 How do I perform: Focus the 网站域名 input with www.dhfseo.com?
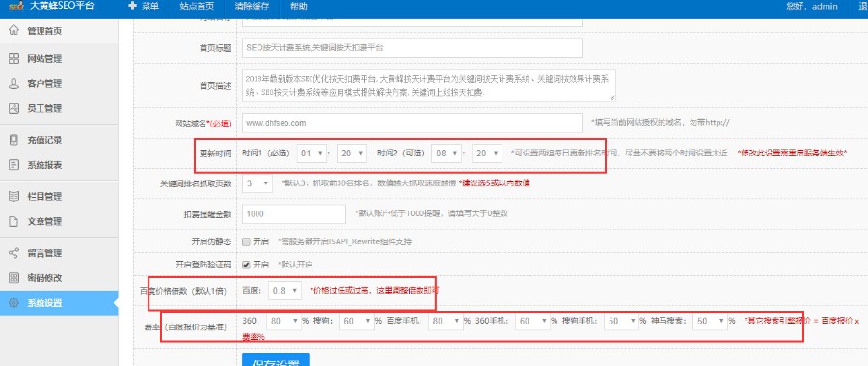coord(413,123)
